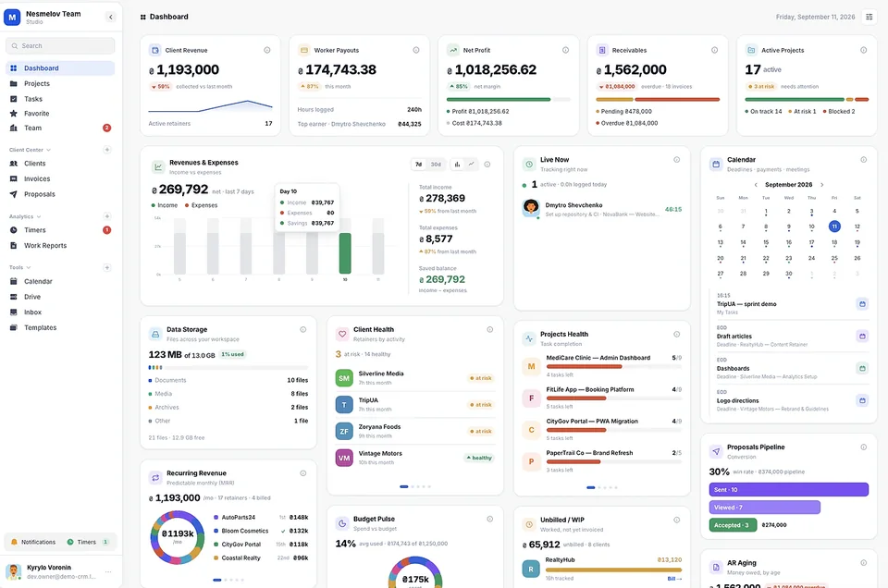Open Projects in the sidebar
The height and width of the screenshot is (588, 888).
(60, 83)
